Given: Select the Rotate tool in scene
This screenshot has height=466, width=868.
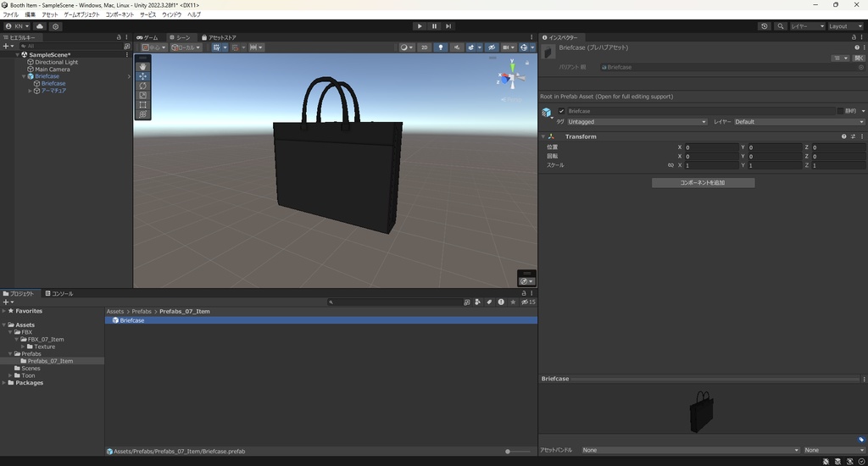Looking at the screenshot, I should click(142, 86).
